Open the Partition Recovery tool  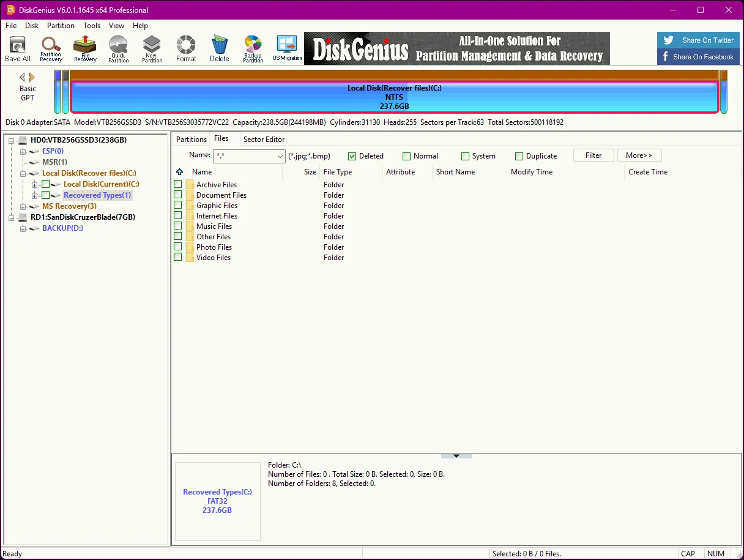[x=51, y=48]
